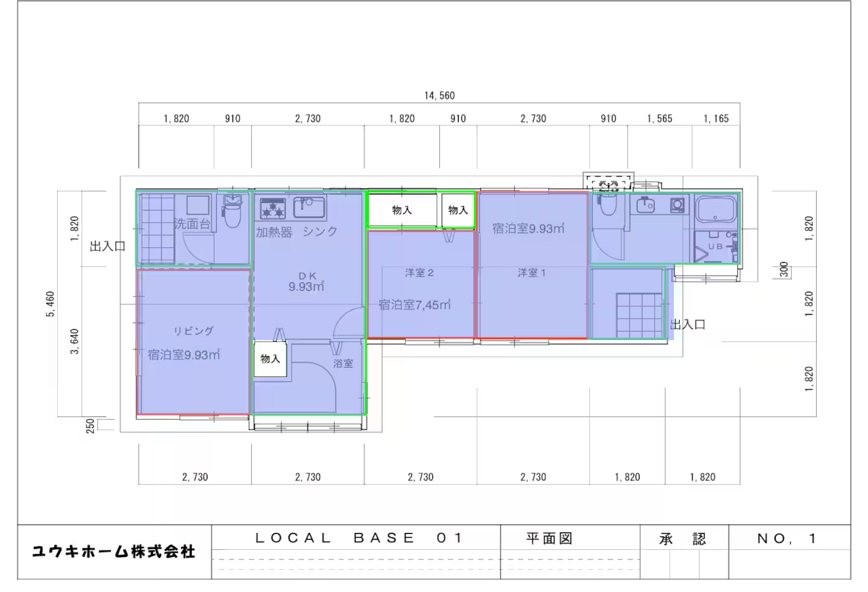Click the LOCAL BASE 01 title
The image size is (868, 592).
(359, 538)
